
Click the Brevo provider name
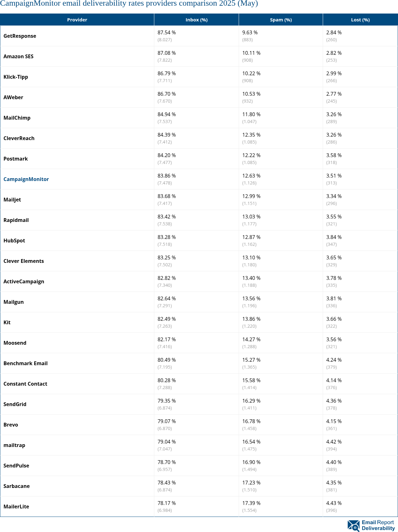(x=11, y=425)
